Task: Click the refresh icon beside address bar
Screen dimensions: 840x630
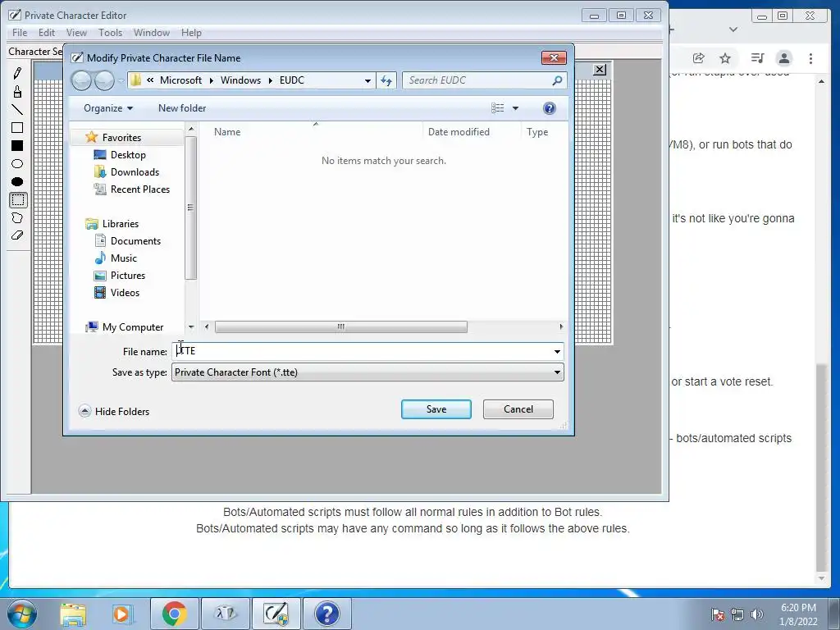Action: point(386,80)
